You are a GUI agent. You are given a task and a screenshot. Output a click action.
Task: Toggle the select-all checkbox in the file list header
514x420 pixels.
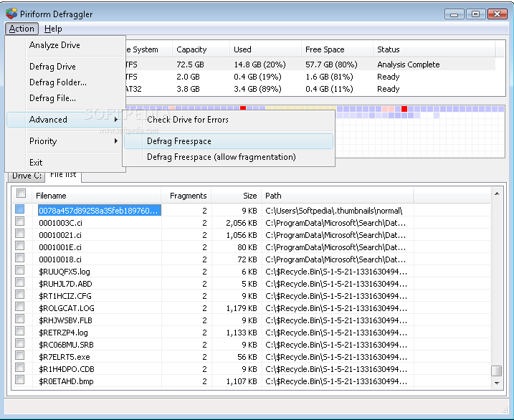pos(21,194)
